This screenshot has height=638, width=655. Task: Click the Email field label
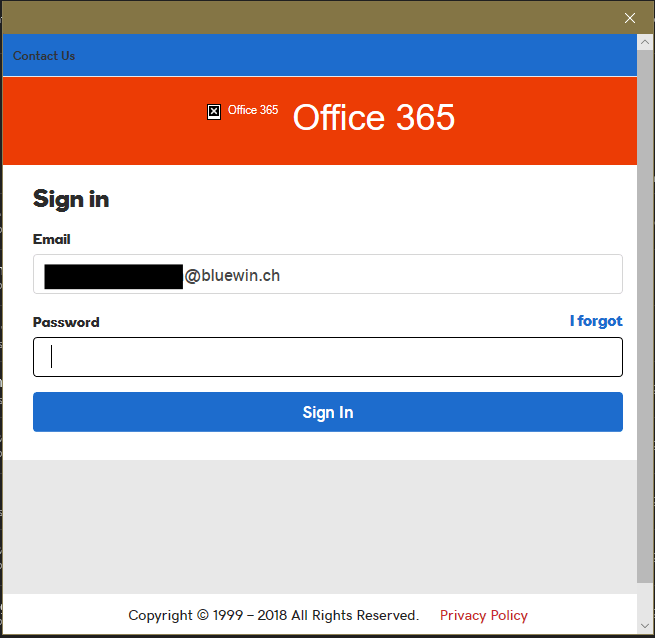coord(52,239)
